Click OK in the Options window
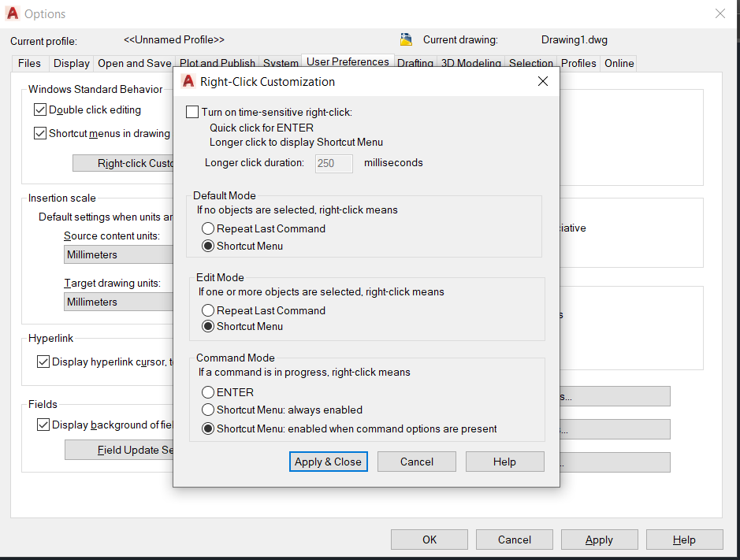The width and height of the screenshot is (740, 560). [429, 540]
